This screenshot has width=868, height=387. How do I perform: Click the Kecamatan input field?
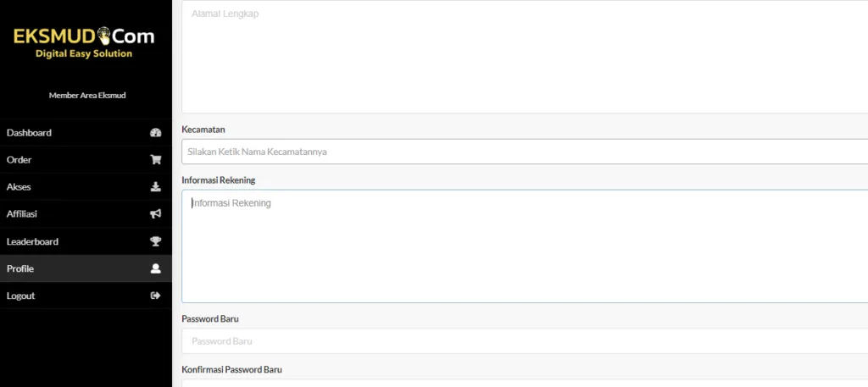[x=524, y=152]
